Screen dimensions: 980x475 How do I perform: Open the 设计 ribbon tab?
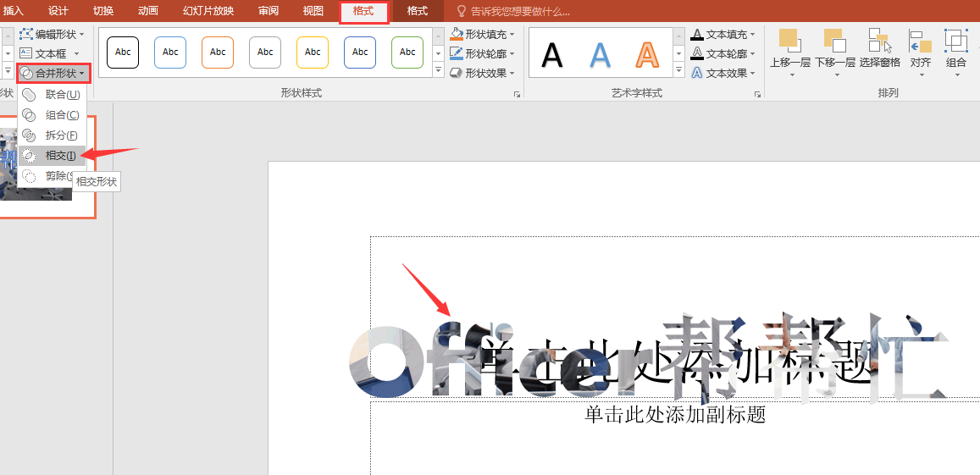[58, 11]
